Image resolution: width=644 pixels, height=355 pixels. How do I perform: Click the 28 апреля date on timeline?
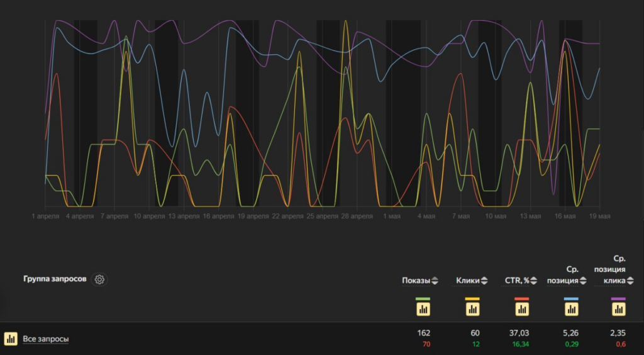click(357, 216)
